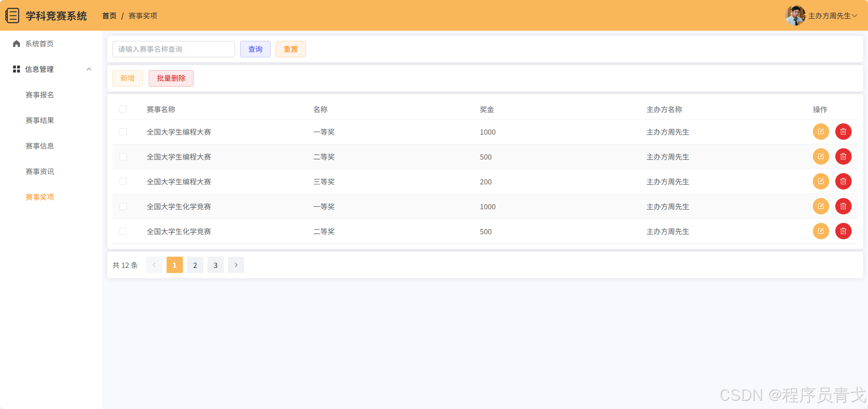868x409 pixels.
Task: Delete the 一等奖 编程大赛 row
Action: [x=843, y=132]
